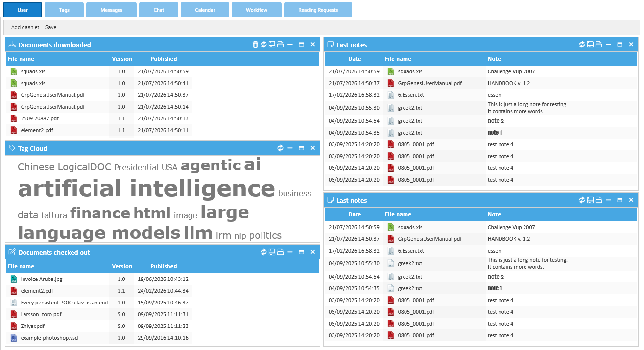Click the politics tag

click(x=265, y=235)
